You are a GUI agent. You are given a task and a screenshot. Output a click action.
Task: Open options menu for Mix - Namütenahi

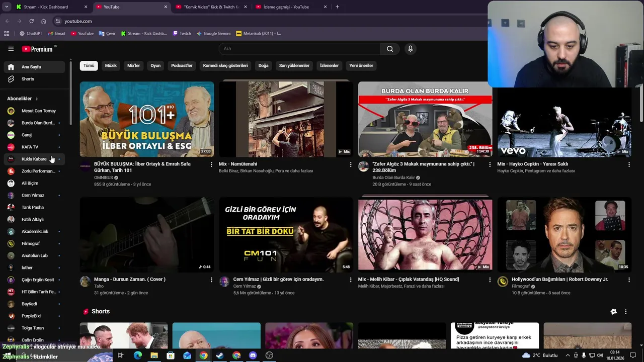click(x=351, y=164)
